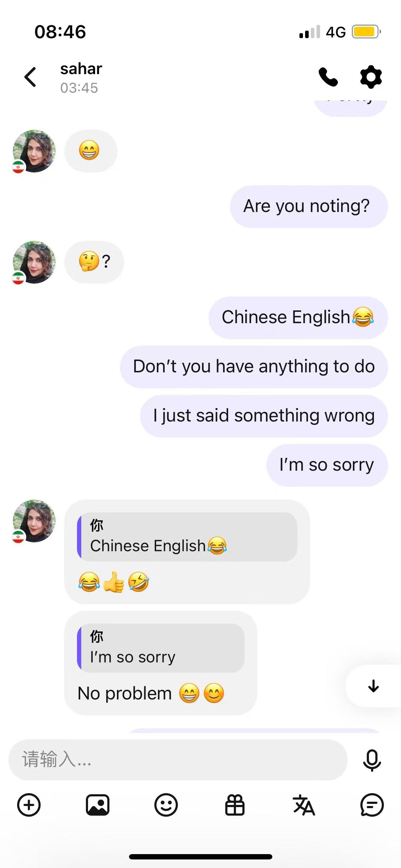Image resolution: width=401 pixels, height=868 pixels.
Task: Open chat settings gear icon
Action: [x=371, y=77]
